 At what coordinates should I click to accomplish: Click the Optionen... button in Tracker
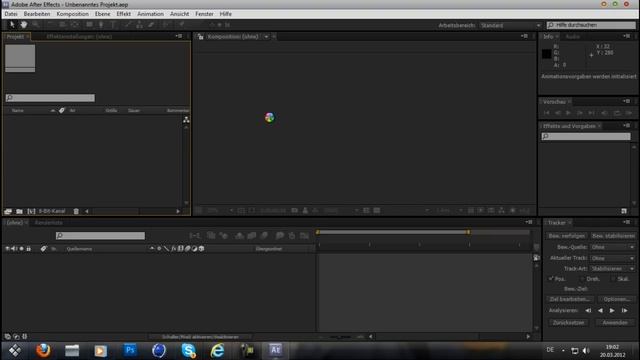pyautogui.click(x=617, y=299)
